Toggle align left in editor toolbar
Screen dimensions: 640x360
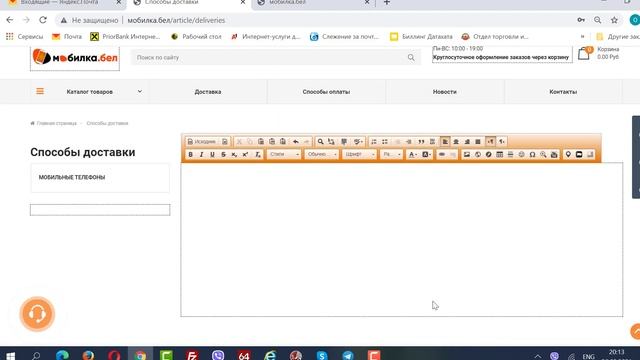[x=445, y=142]
